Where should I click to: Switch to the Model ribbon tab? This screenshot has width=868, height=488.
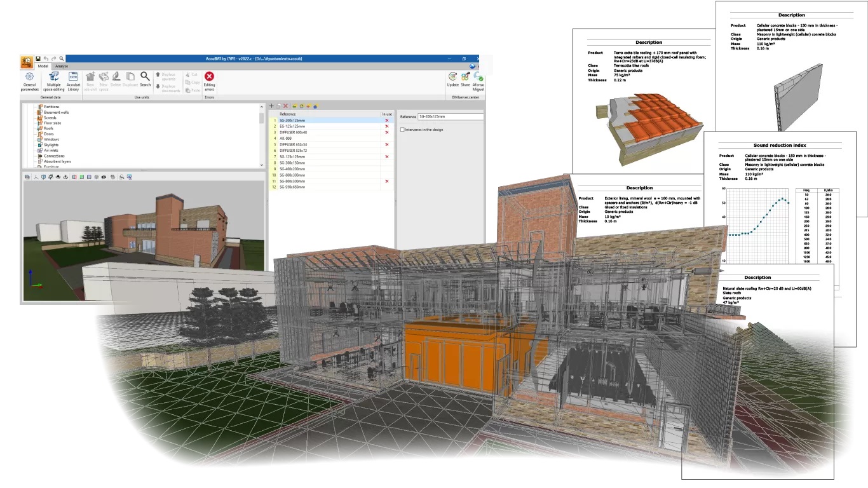(43, 66)
